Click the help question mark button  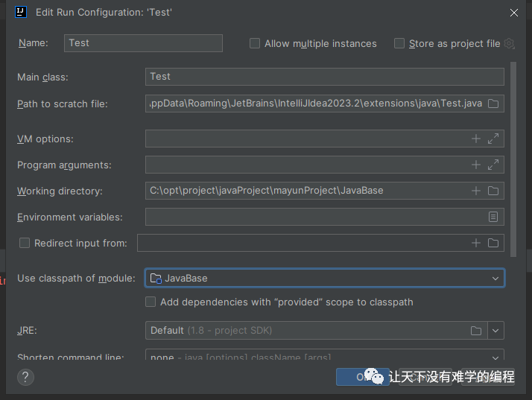pyautogui.click(x=25, y=377)
